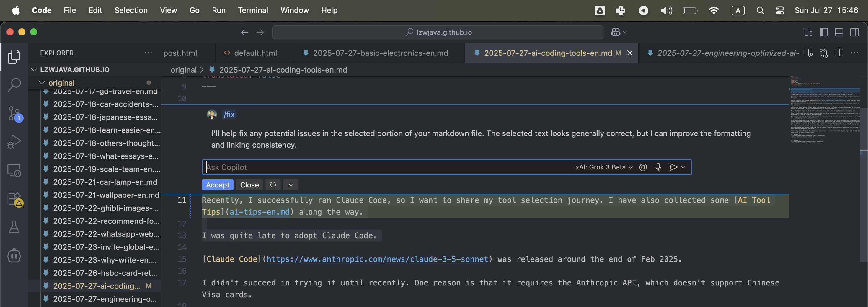868x307 pixels.
Task: Open the Search view in activity bar
Action: point(14,85)
